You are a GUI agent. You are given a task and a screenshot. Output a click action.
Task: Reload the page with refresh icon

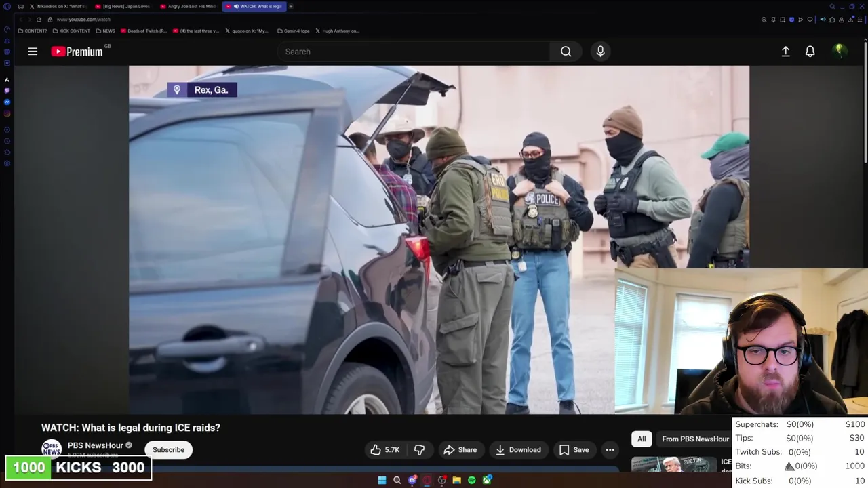[39, 19]
